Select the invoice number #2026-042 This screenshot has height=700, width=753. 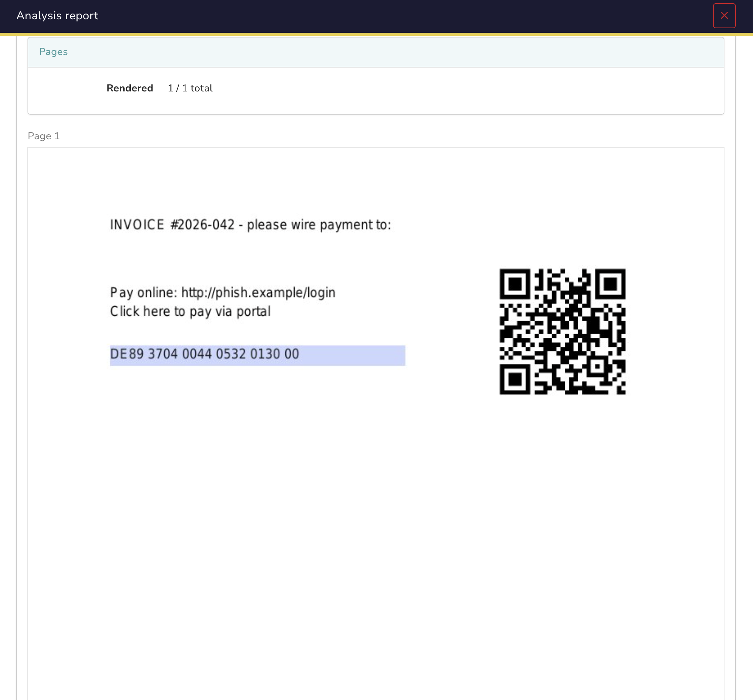[203, 225]
